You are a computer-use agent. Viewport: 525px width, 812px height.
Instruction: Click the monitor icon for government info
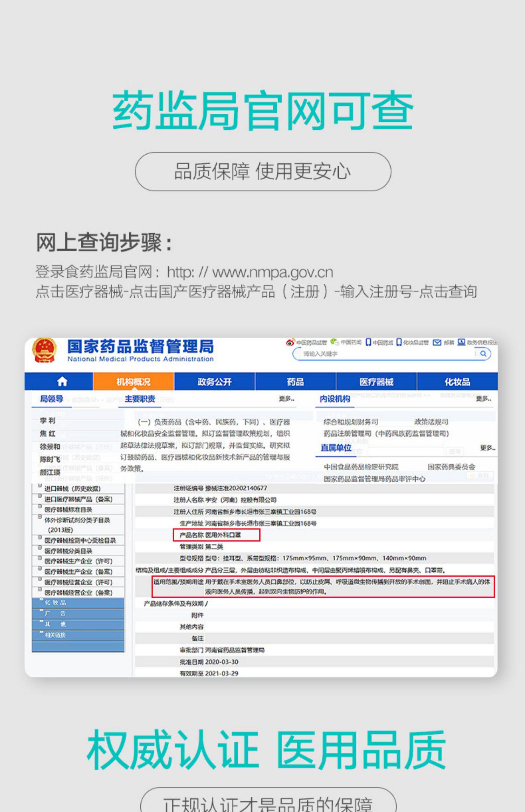point(461,342)
